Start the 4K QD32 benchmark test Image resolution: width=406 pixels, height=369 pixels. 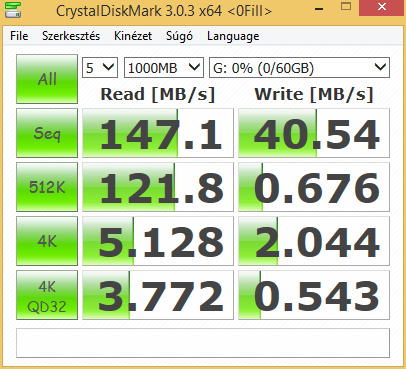click(47, 295)
